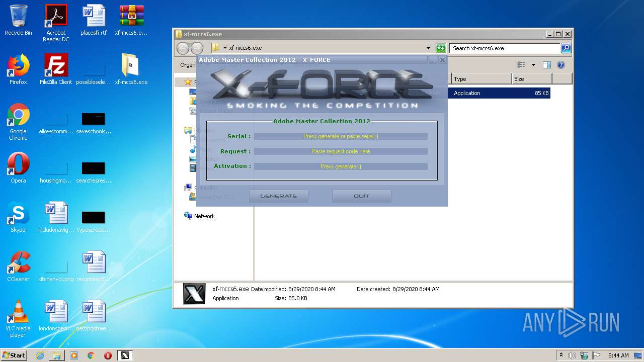Open recommend Word document icon
Viewport: 644px width, 362px height.
point(94,266)
